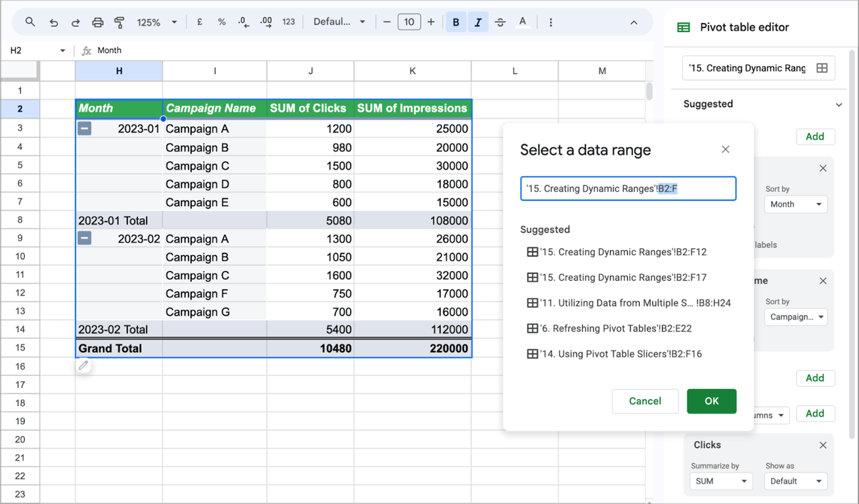Open the Name box dropdown beside H2

pyautogui.click(x=62, y=51)
